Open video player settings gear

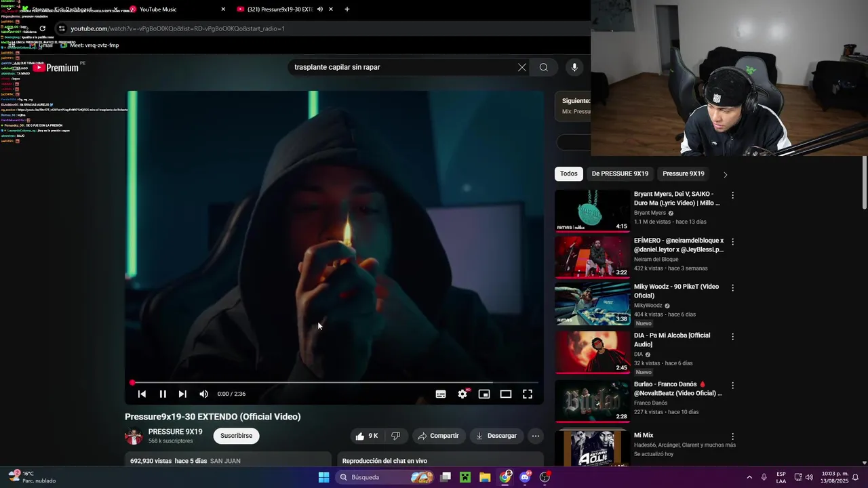pyautogui.click(x=462, y=394)
